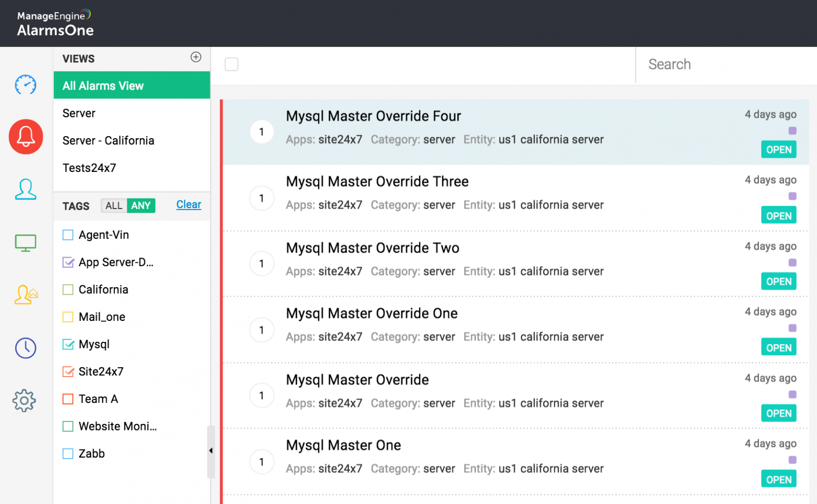Switch tag filter to ALL
The image size is (817, 504).
(x=114, y=206)
